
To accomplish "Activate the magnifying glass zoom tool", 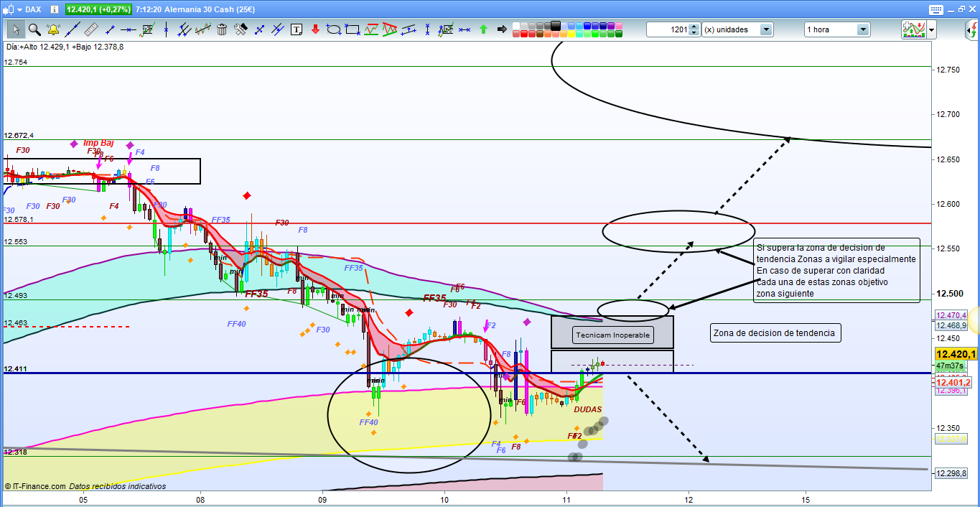I will [x=34, y=29].
